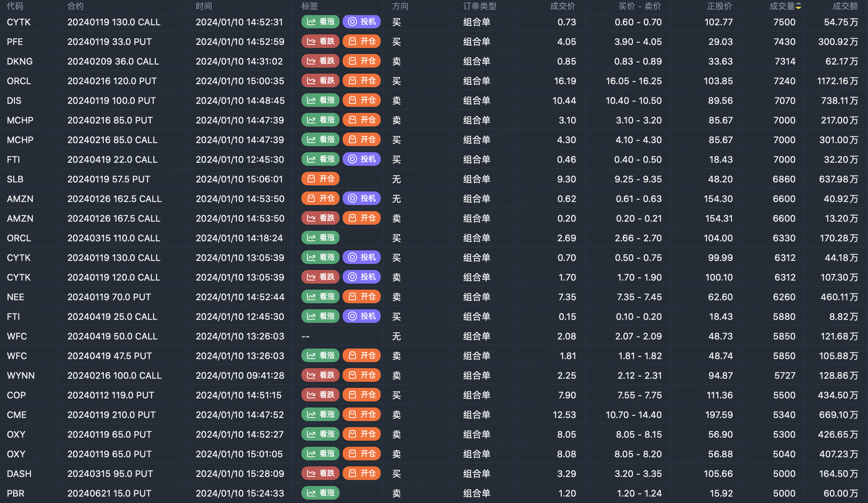Click the 1172.16万 turnover cell for ORCL
This screenshot has height=503, width=868.
pyautogui.click(x=837, y=81)
